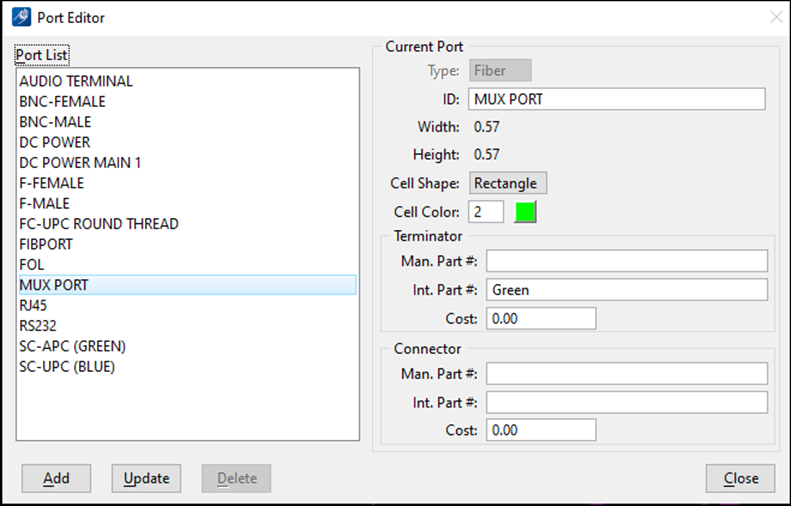This screenshot has height=506, width=791.
Task: Focus Terminator Int. Part # field with Green
Action: [627, 290]
